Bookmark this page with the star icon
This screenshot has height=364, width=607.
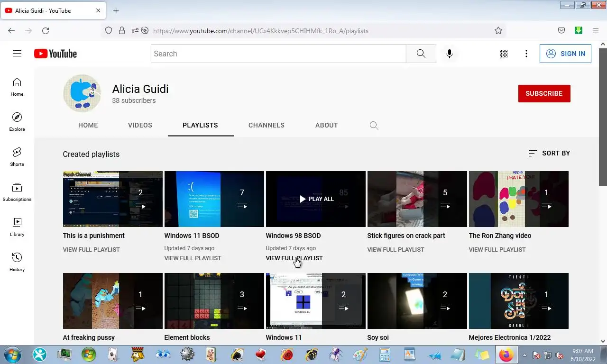click(498, 30)
